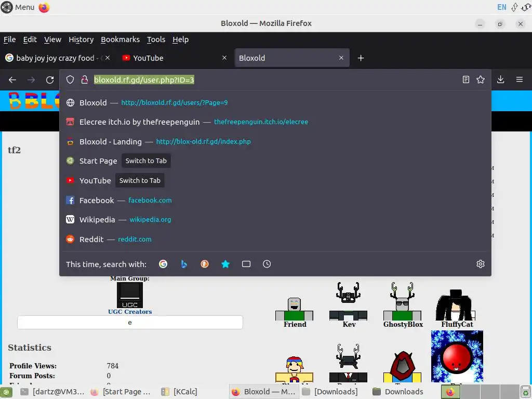Select the Reddit suggestion

pyautogui.click(x=275, y=239)
